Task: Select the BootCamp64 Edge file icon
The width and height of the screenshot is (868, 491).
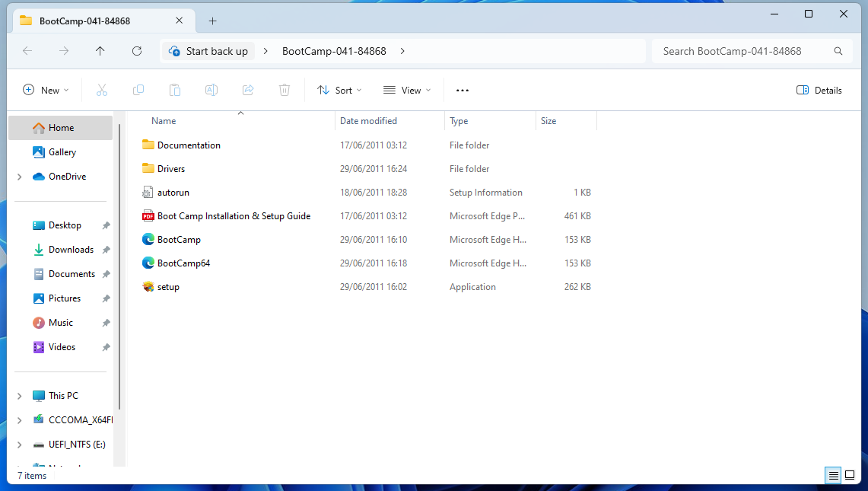Action: 148,263
